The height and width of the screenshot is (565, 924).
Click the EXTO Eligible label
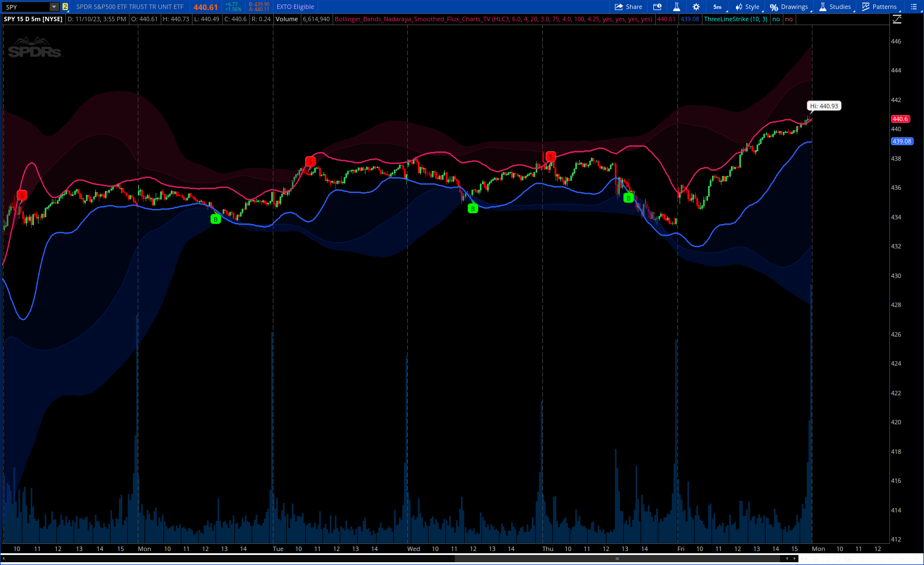(295, 7)
